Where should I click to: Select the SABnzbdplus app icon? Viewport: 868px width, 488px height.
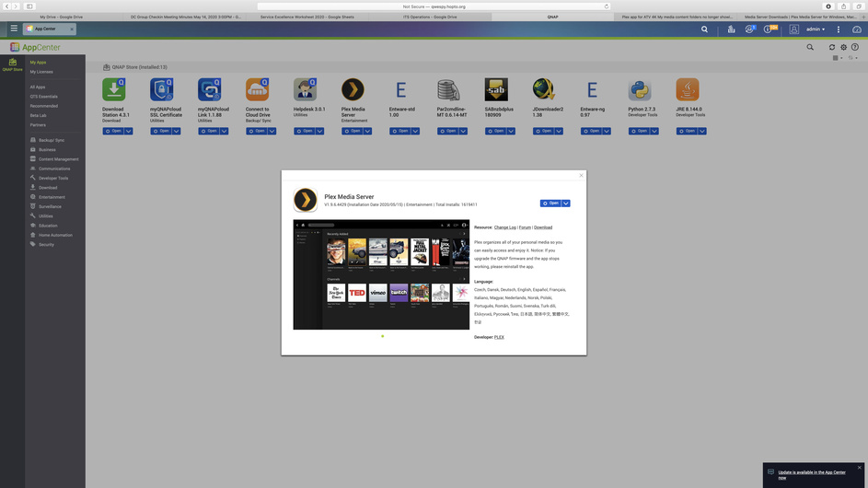[496, 89]
